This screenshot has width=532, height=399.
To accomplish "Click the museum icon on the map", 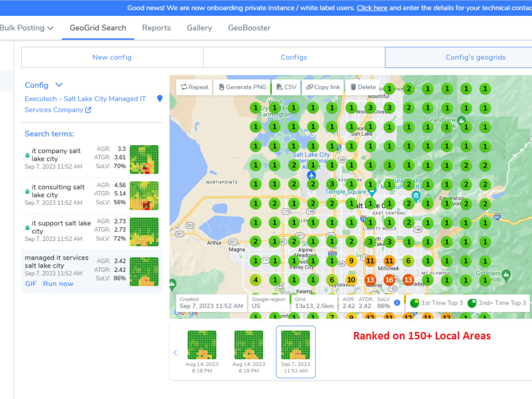I will [416, 196].
